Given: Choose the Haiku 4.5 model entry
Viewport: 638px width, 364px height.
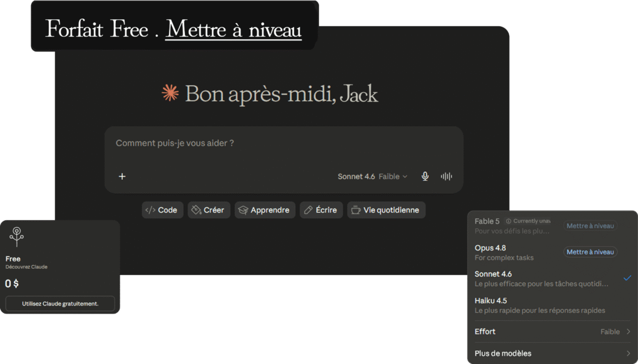Looking at the screenshot, I should [x=552, y=306].
